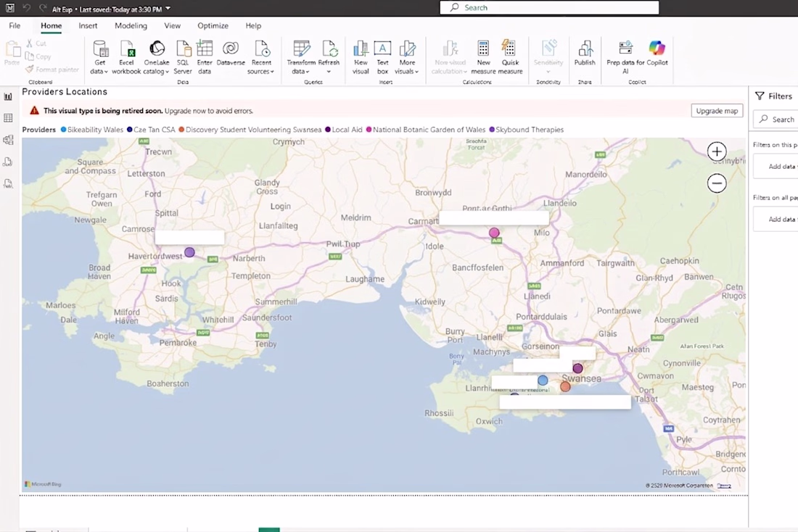Switch to Model view in sidebar

click(8, 140)
